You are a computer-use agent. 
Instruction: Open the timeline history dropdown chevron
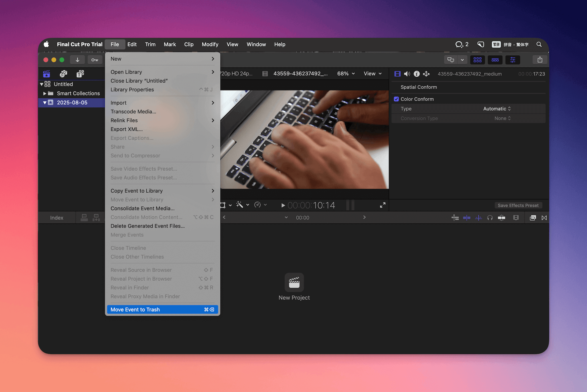click(x=286, y=217)
